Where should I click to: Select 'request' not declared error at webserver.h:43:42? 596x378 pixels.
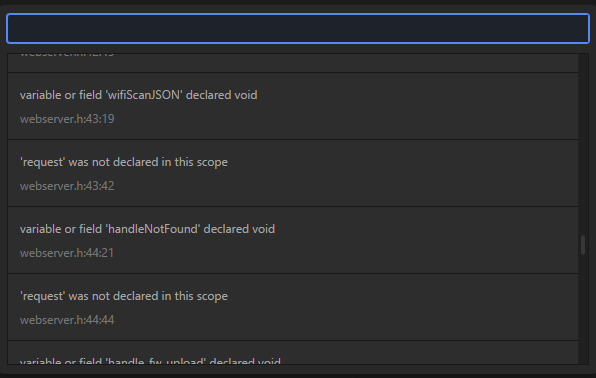[x=293, y=173]
